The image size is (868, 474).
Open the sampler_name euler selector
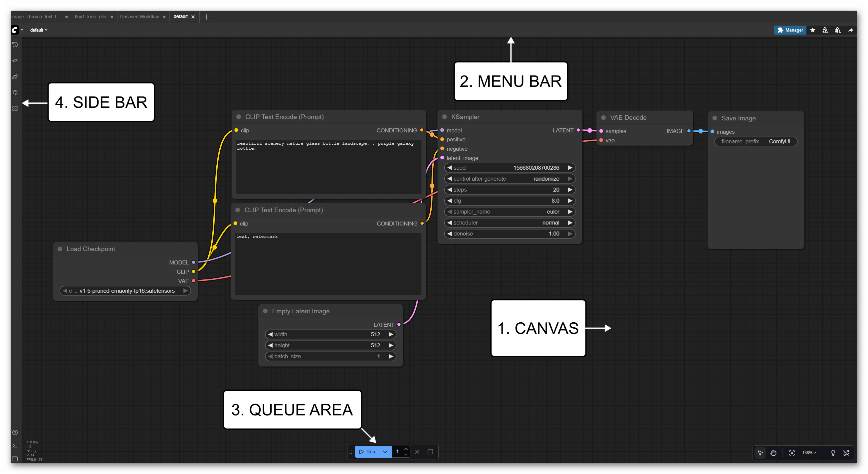(510, 212)
